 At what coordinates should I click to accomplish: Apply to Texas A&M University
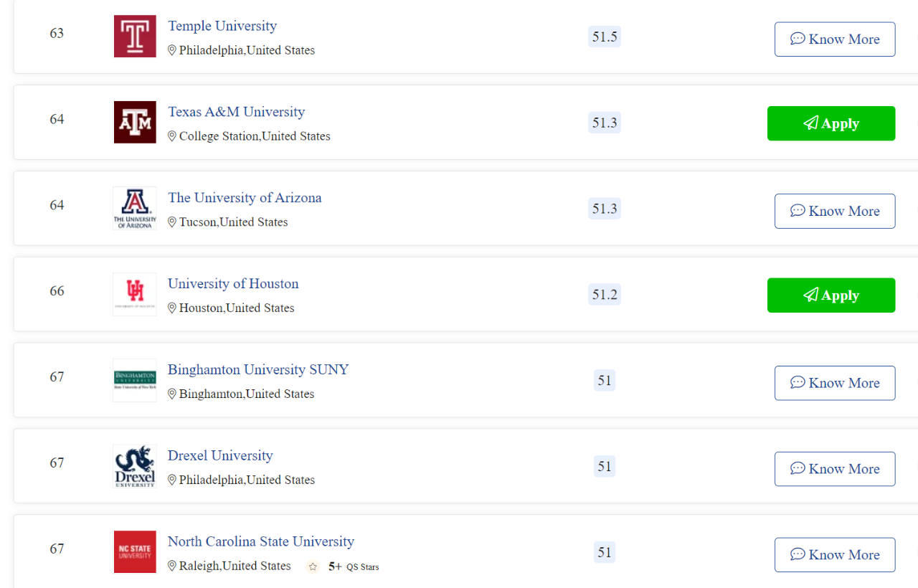[x=831, y=123]
